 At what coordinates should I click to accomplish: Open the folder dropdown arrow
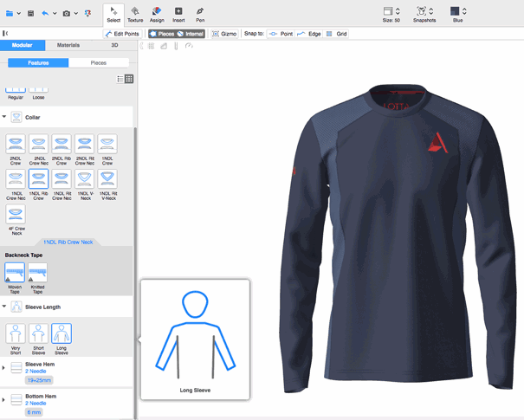pos(19,13)
